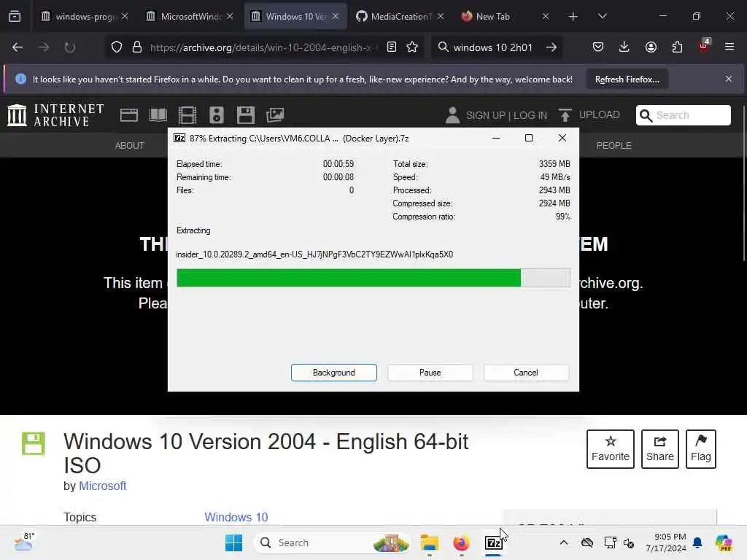747x560 pixels.
Task: Click SIGN UP | LOG IN link
Action: pyautogui.click(x=506, y=116)
